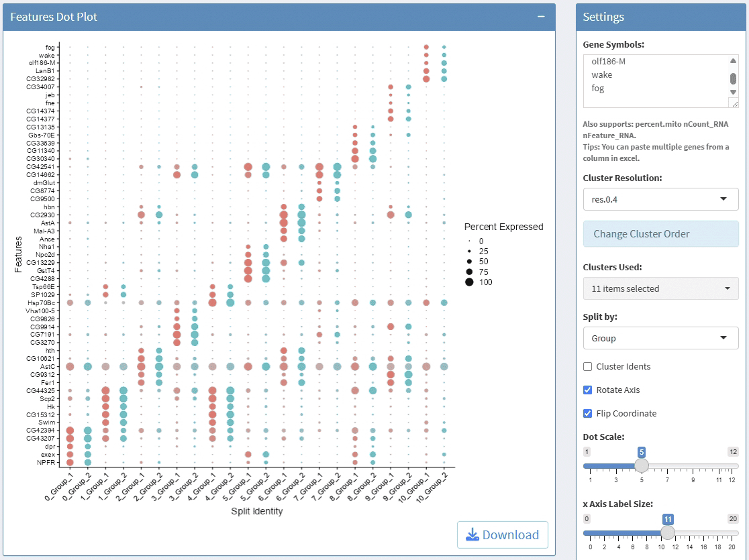Click inside the Gene Symbols text area
The height and width of the screenshot is (560, 749).
click(x=651, y=80)
